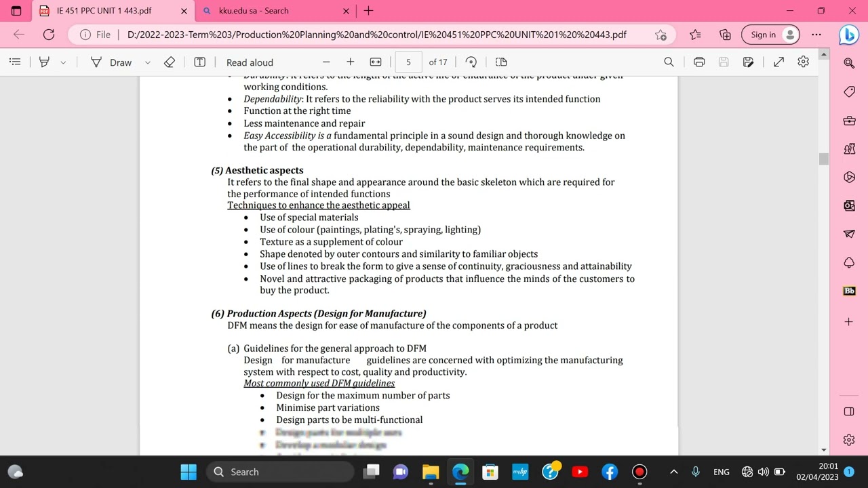The image size is (868, 488).
Task: Toggle the sidebar visibility panel button
Action: tap(849, 411)
